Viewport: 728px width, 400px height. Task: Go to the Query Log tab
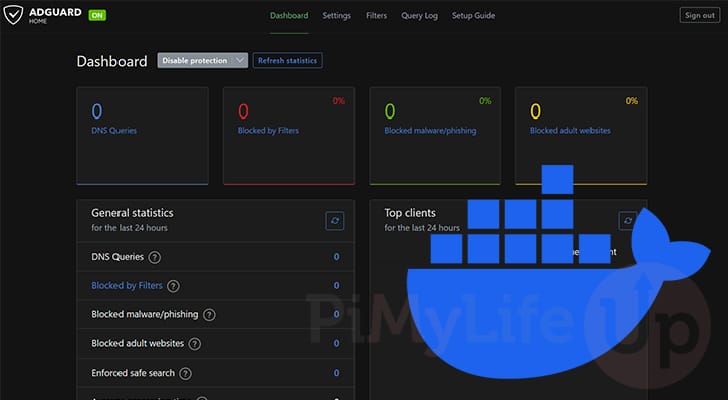coord(419,16)
